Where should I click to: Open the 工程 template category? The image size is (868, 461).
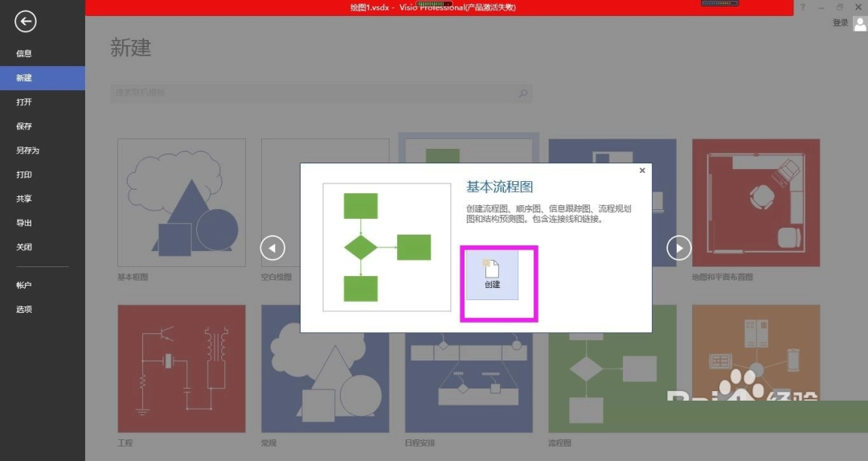coord(182,368)
